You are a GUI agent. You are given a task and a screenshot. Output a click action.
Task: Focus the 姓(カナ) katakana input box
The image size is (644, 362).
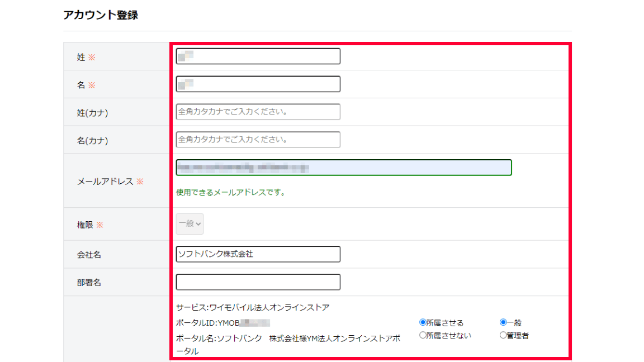coord(258,112)
